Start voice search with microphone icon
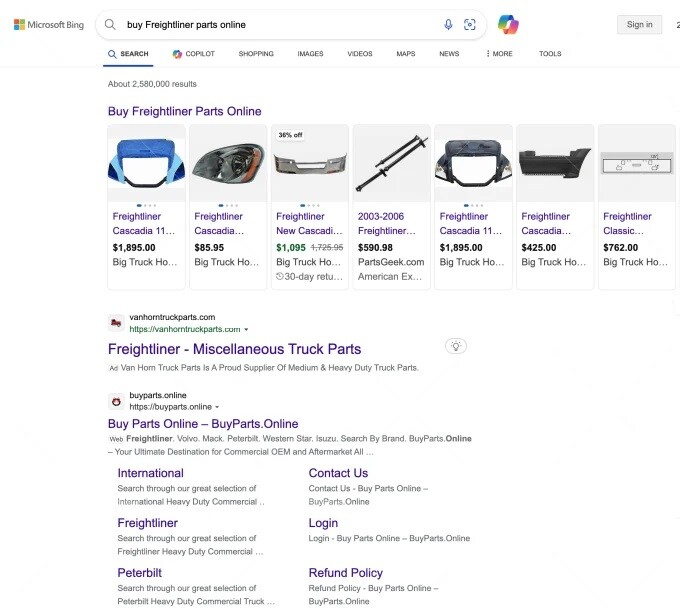The image size is (680, 613). pyautogui.click(x=448, y=25)
